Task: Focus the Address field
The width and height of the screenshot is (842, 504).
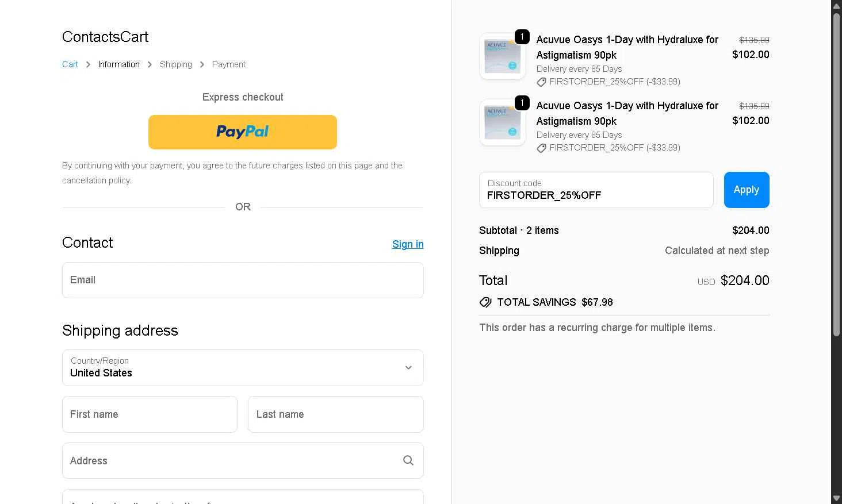Action: click(243, 460)
